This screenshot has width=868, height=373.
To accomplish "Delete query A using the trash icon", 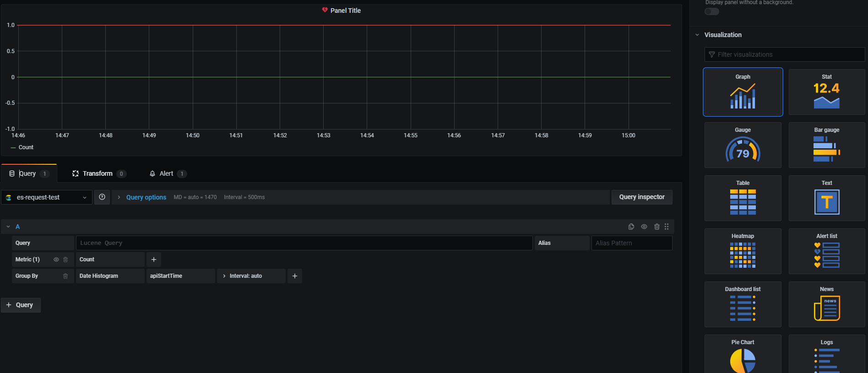I will [x=657, y=227].
